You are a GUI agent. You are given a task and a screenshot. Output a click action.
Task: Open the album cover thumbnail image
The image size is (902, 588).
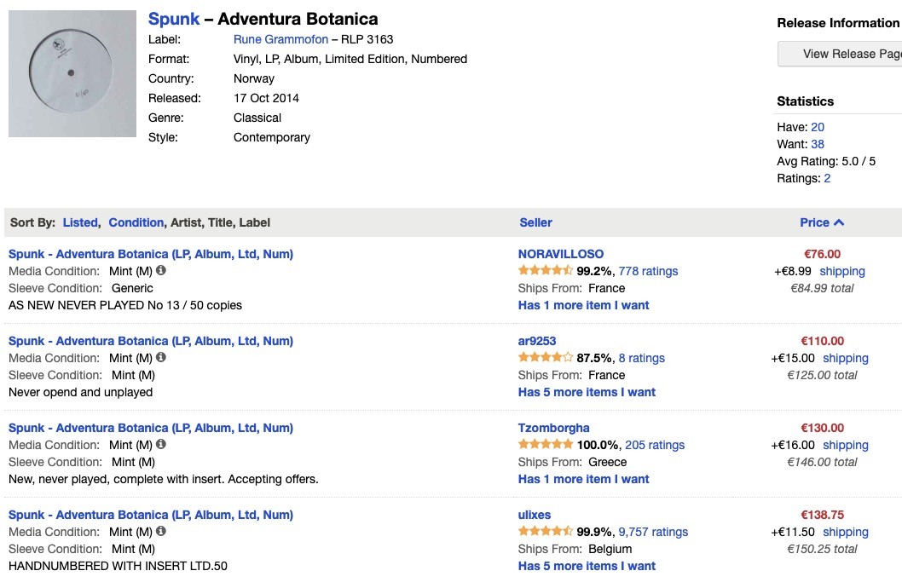72,73
